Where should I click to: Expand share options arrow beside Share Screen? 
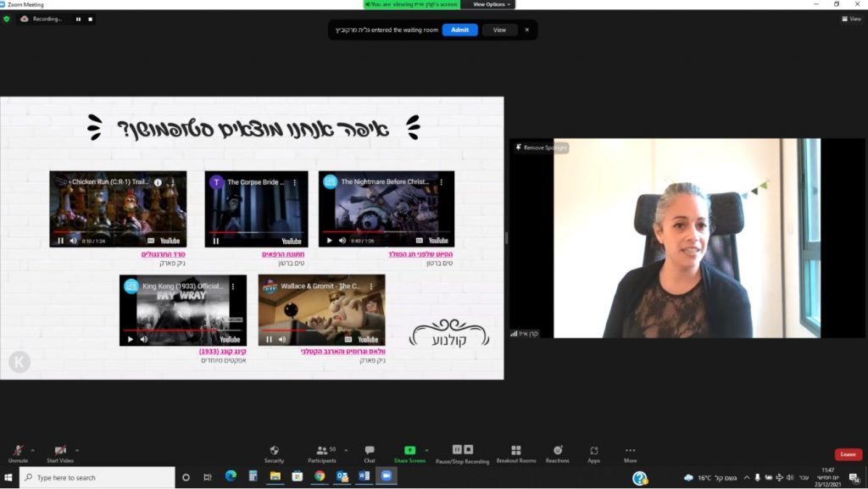[x=426, y=450]
